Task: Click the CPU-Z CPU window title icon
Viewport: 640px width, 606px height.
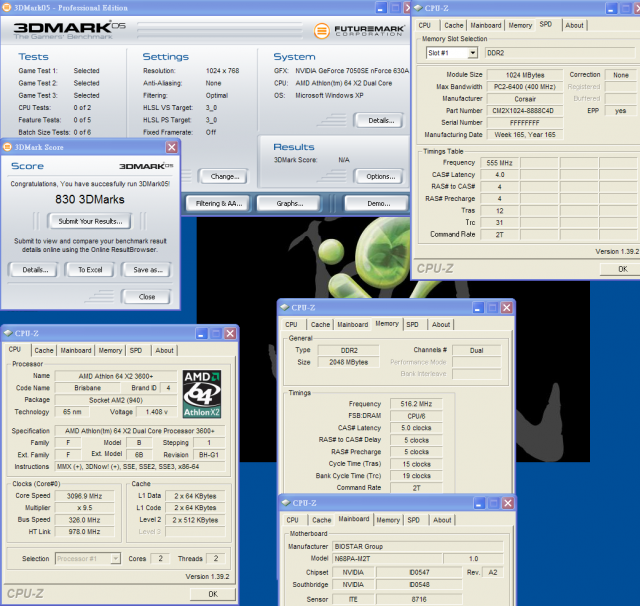Action: [8, 333]
